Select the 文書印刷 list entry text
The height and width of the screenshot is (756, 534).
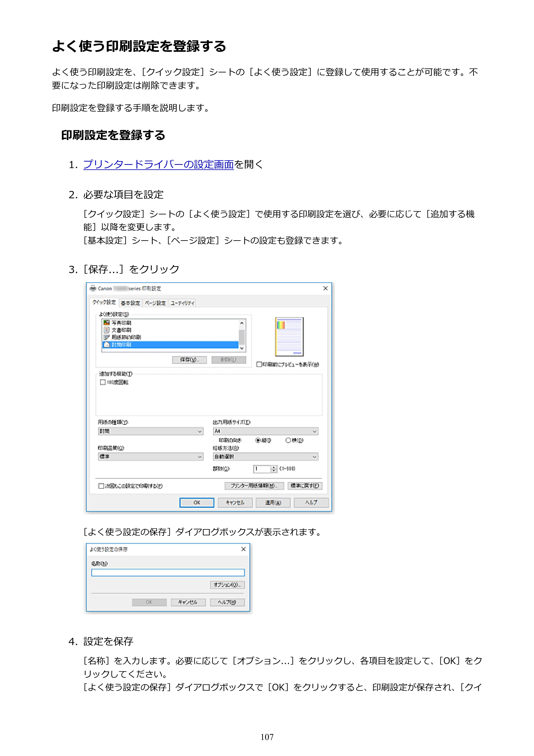pos(121,330)
